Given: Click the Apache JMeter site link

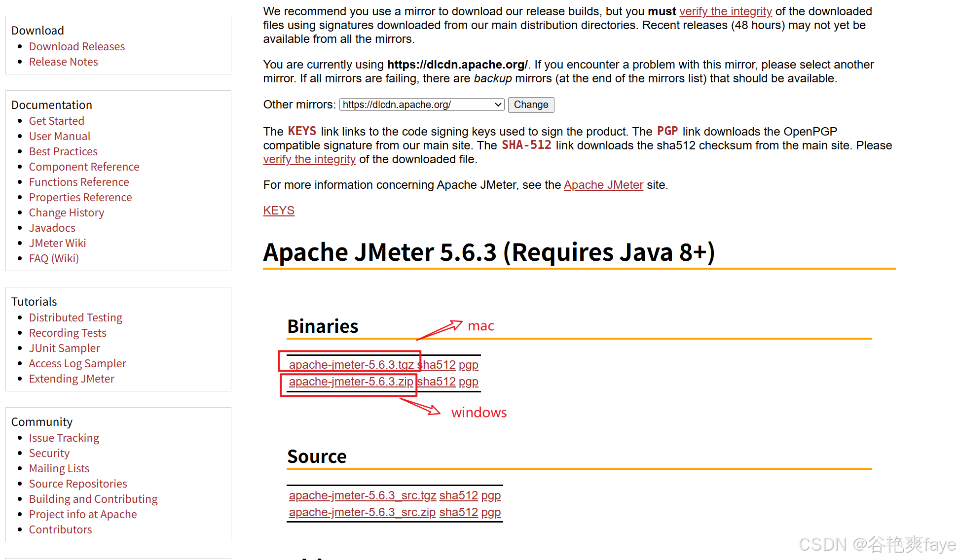Looking at the screenshot, I should (603, 185).
